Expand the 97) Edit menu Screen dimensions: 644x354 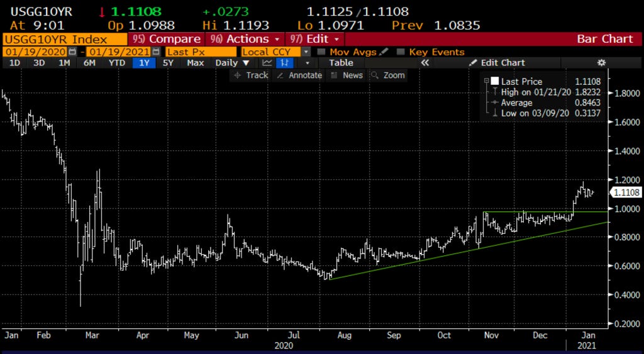(315, 39)
